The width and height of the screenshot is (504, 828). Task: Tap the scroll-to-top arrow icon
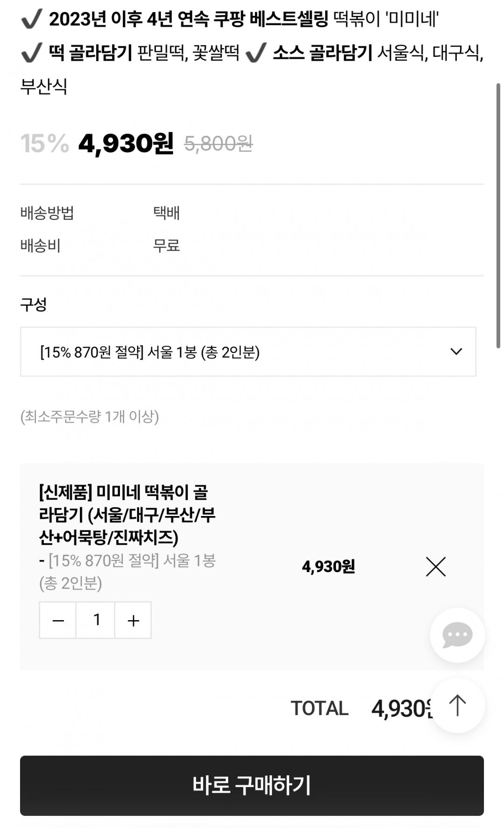tap(457, 705)
